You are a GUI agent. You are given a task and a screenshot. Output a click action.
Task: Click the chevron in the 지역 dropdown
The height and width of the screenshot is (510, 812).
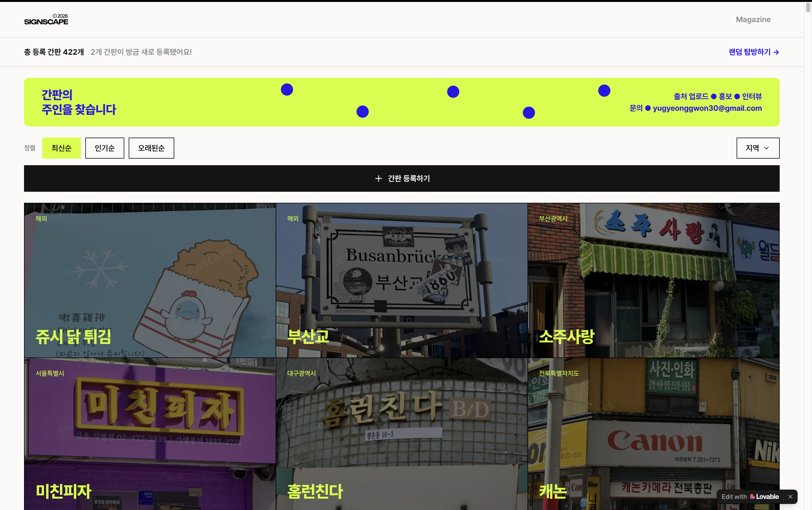(x=766, y=148)
